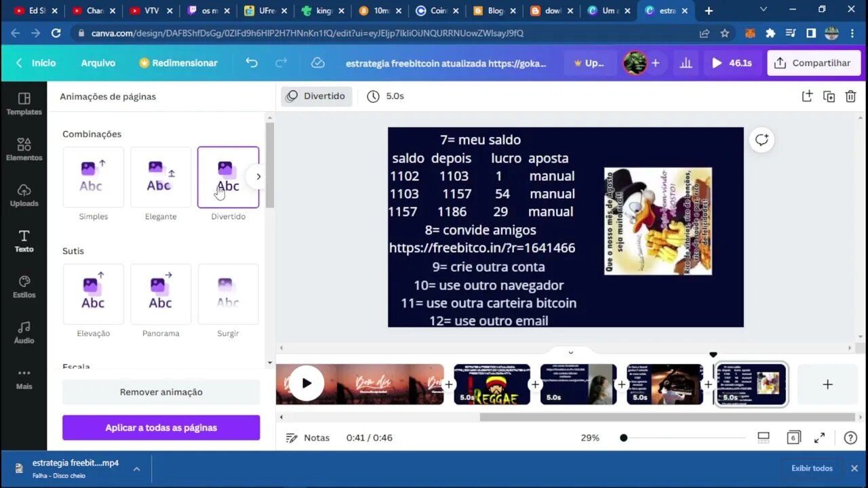Add a new page above canvas
This screenshot has height=488, width=868.
(807, 96)
